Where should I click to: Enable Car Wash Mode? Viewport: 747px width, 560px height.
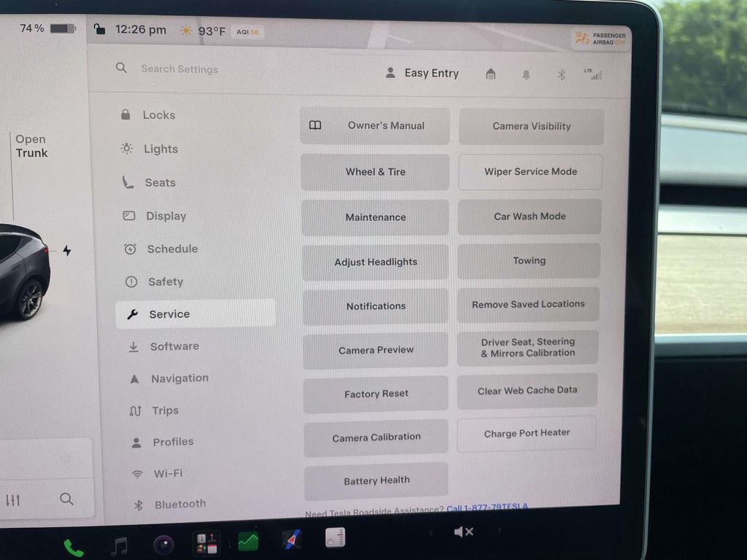coord(530,216)
